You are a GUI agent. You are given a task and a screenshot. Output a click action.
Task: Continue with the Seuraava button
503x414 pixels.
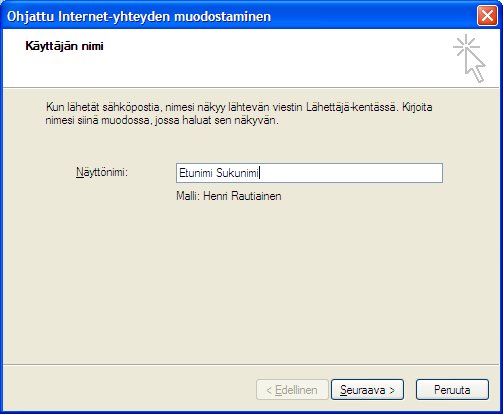pos(367,390)
